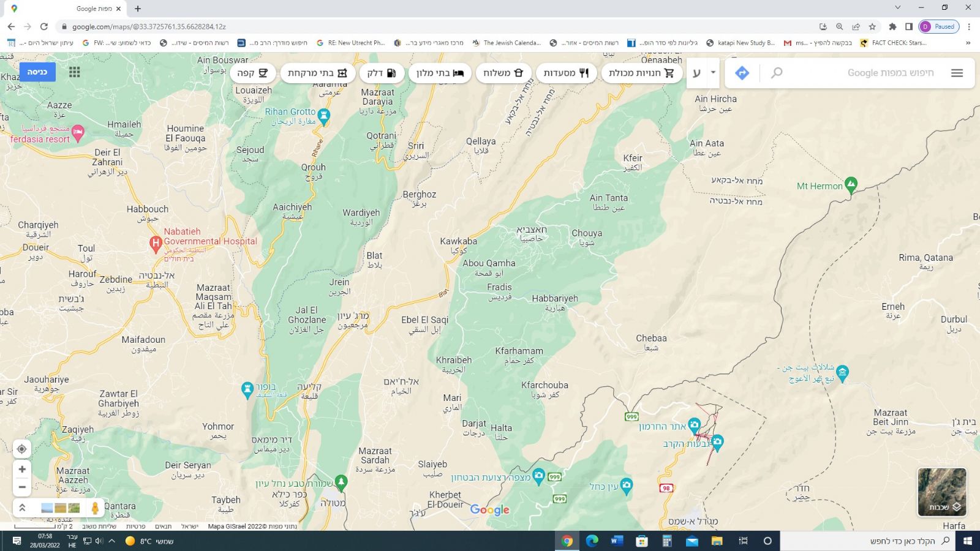
Task: Click the גבעות הקרב marker
Action: (718, 441)
